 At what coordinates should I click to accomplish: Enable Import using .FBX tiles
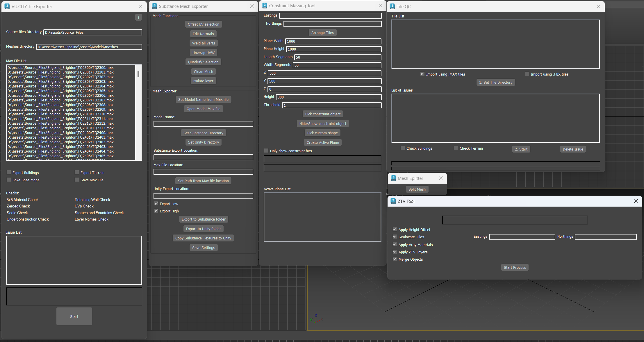click(x=527, y=74)
